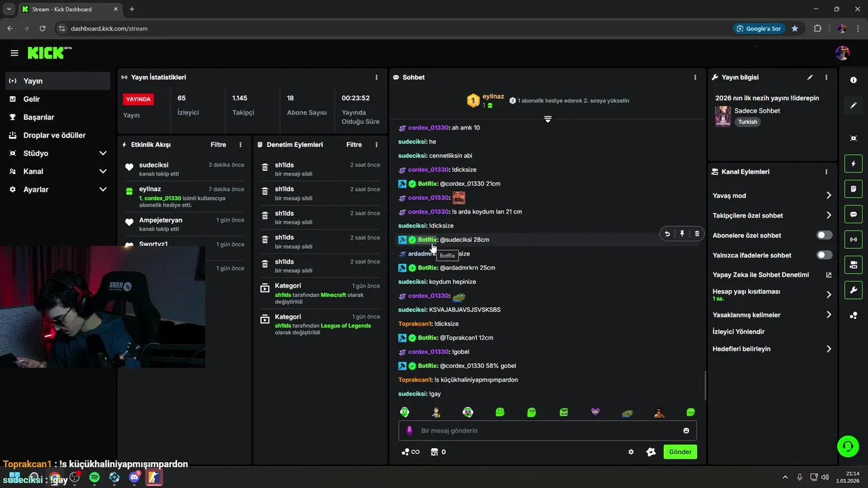
Task: Open Takipçilere özel sohbet chevron
Action: tap(829, 216)
